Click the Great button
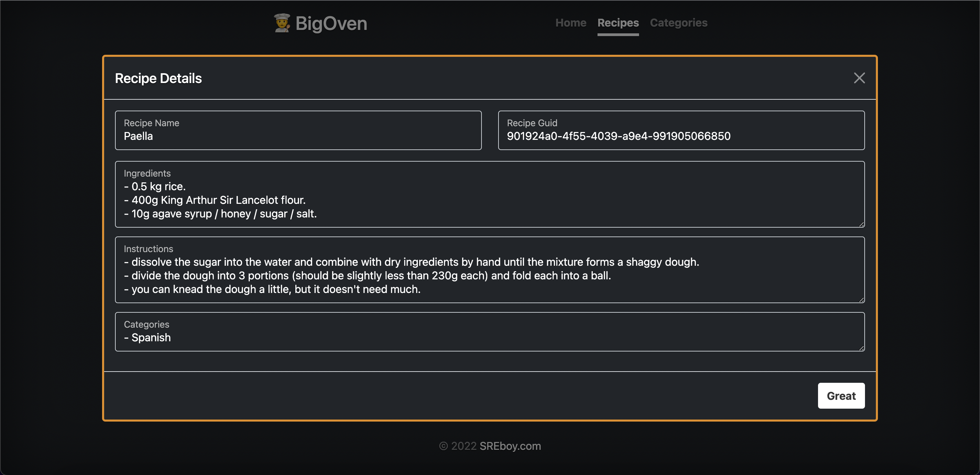Screen dimensions: 980x475 tap(841, 395)
